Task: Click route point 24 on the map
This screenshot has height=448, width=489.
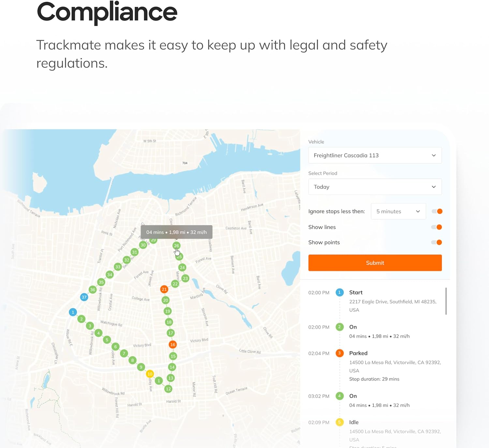Action: point(182,268)
